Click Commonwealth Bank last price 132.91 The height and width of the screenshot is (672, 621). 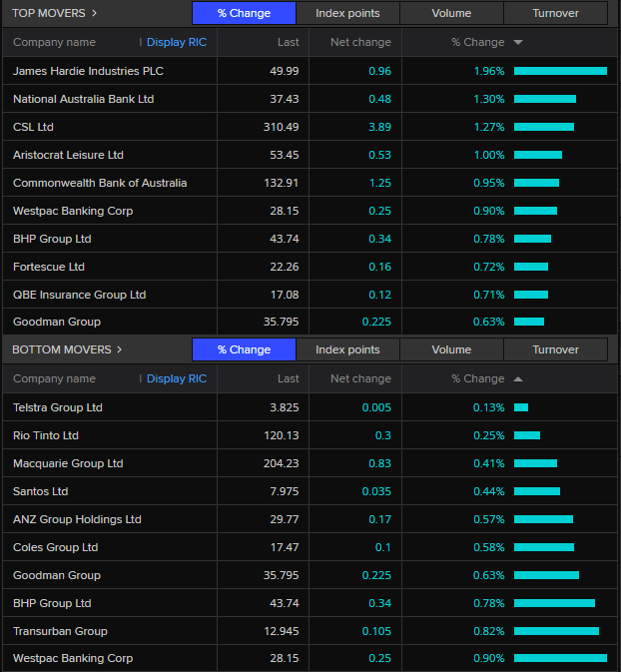pos(281,183)
